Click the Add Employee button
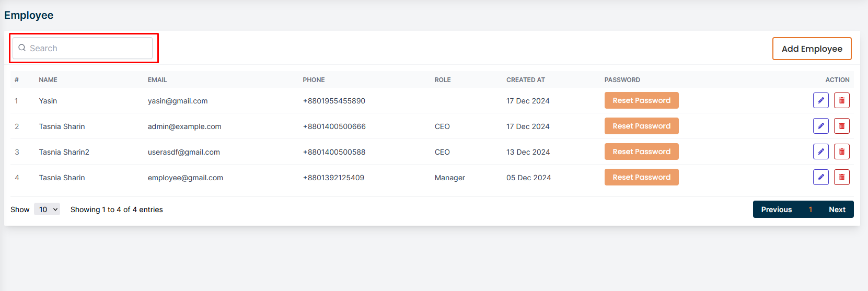This screenshot has width=868, height=291. click(812, 49)
